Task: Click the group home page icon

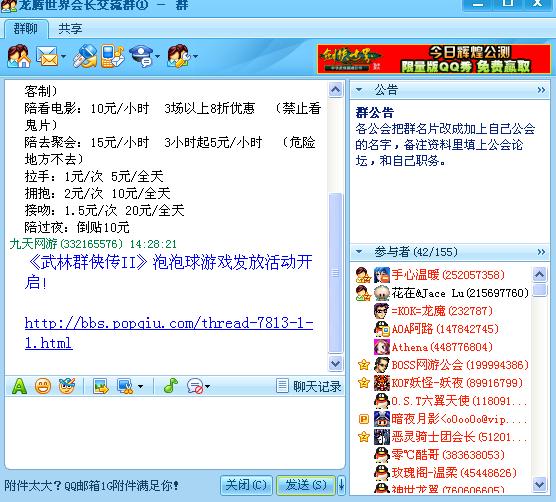Action: [x=19, y=56]
